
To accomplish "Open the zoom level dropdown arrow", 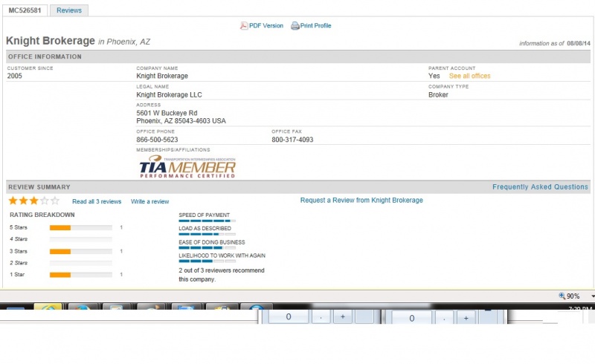I will [593, 296].
